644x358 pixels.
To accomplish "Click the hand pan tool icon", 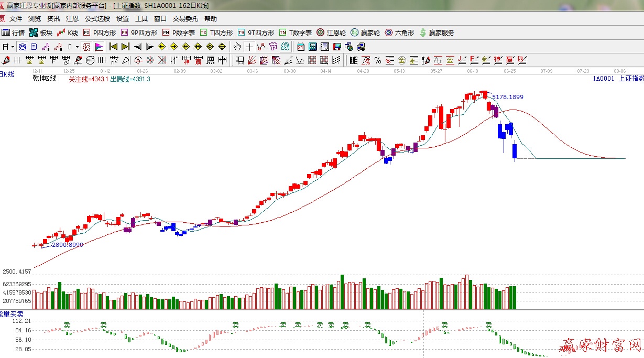I will (237, 47).
